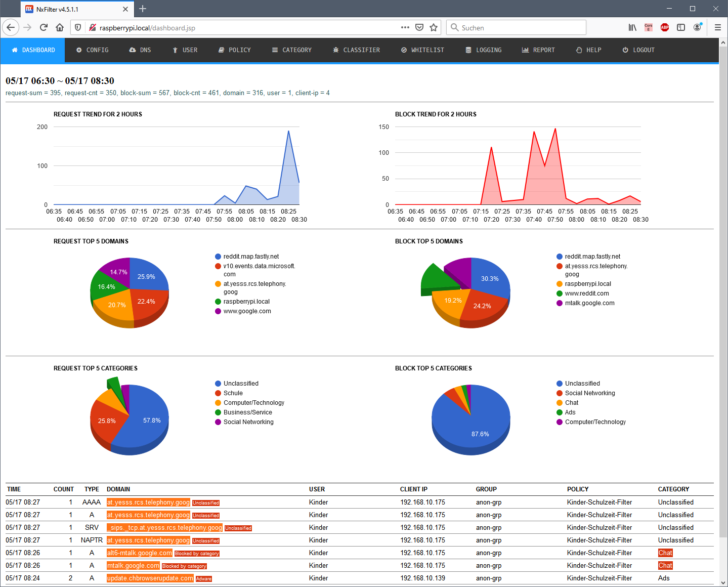
Task: Click the insecure connection lock icon
Action: coord(92,27)
